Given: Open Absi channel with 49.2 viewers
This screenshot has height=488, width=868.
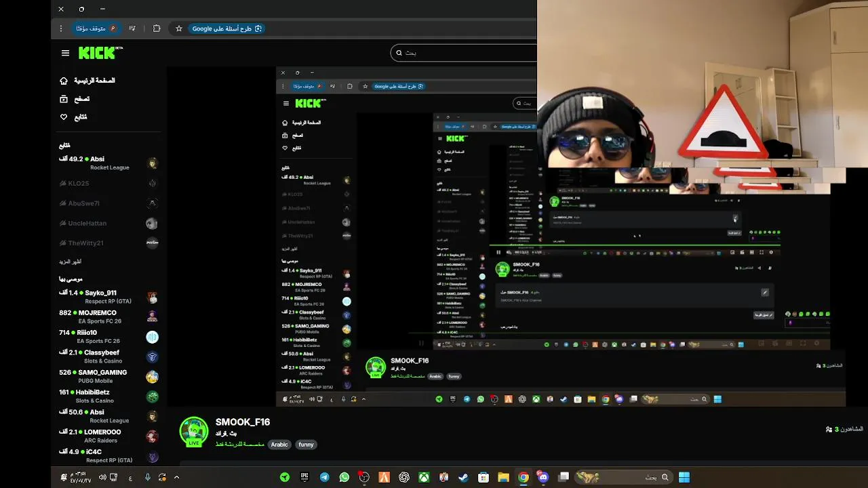Looking at the screenshot, I should [x=108, y=163].
